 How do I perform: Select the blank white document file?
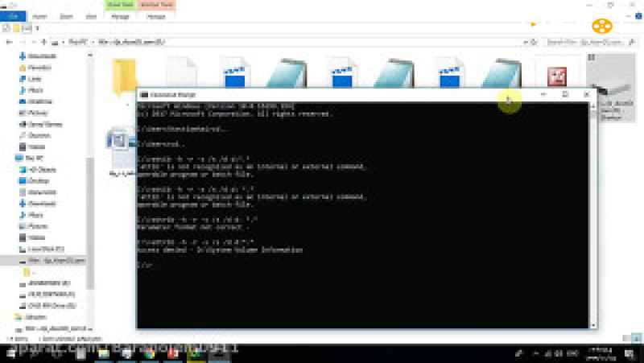coord(180,77)
